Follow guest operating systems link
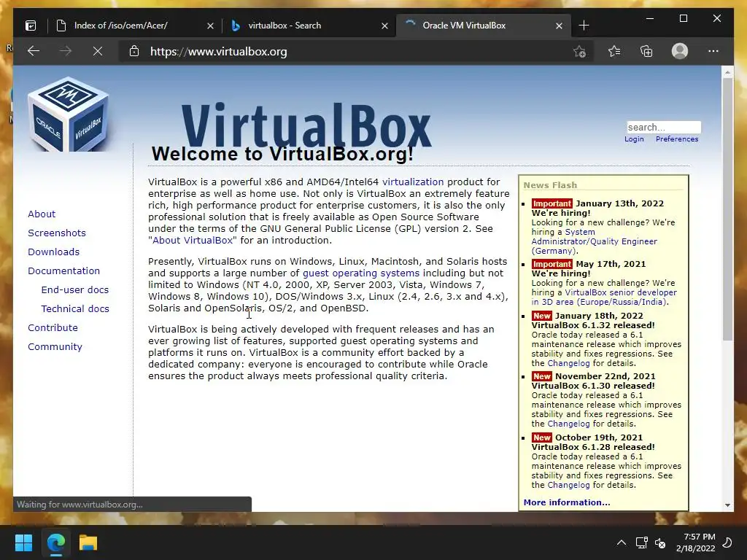The width and height of the screenshot is (747, 560). (361, 273)
